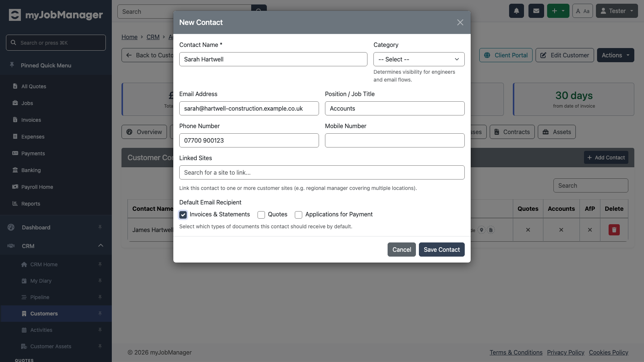Pin CRM Home item

coord(100,264)
